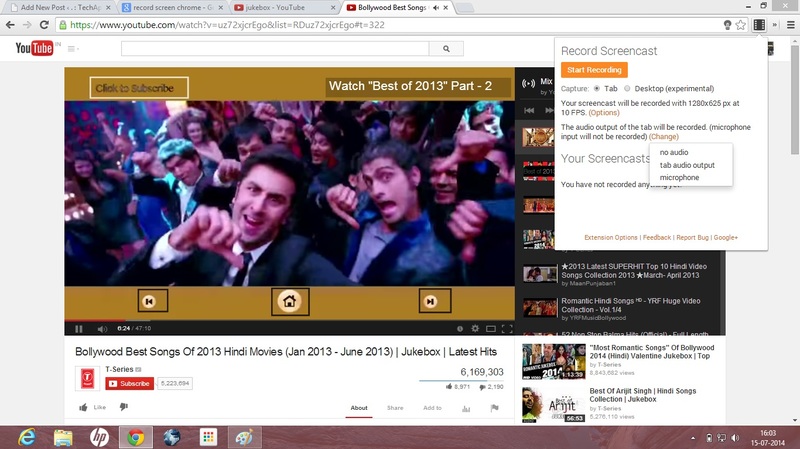Viewport: 800px width, 449px height.
Task: Toggle theater mode player size
Action: [491, 329]
